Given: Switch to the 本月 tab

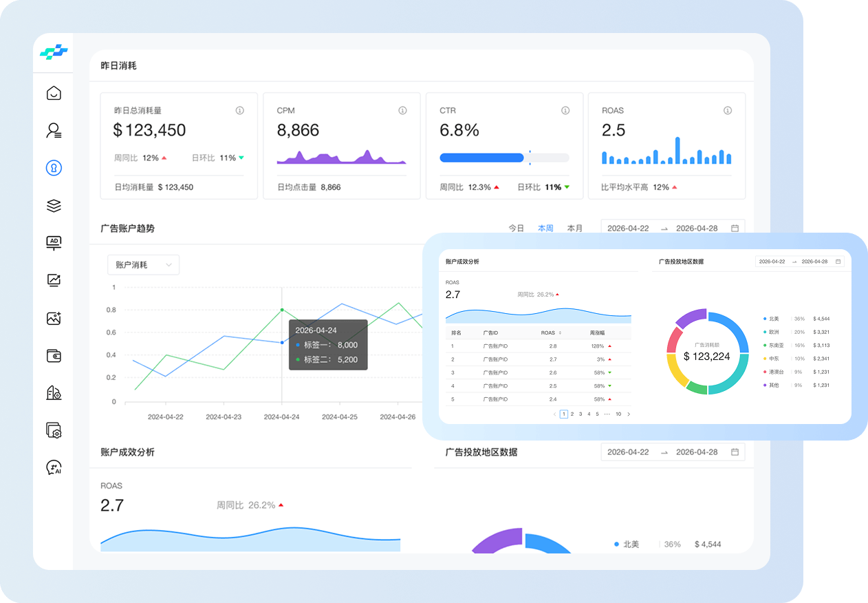Looking at the screenshot, I should pos(575,228).
